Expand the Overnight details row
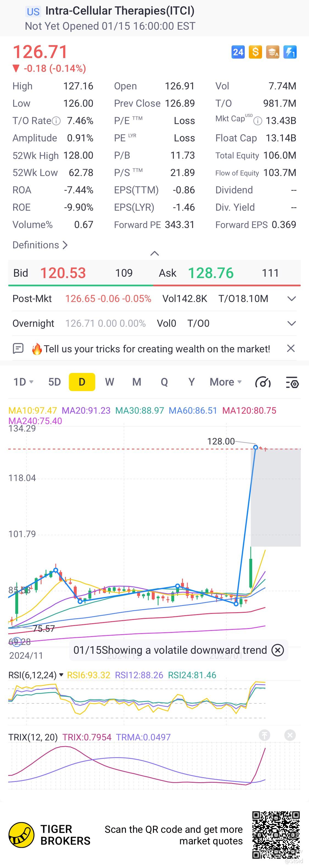 pyautogui.click(x=291, y=323)
